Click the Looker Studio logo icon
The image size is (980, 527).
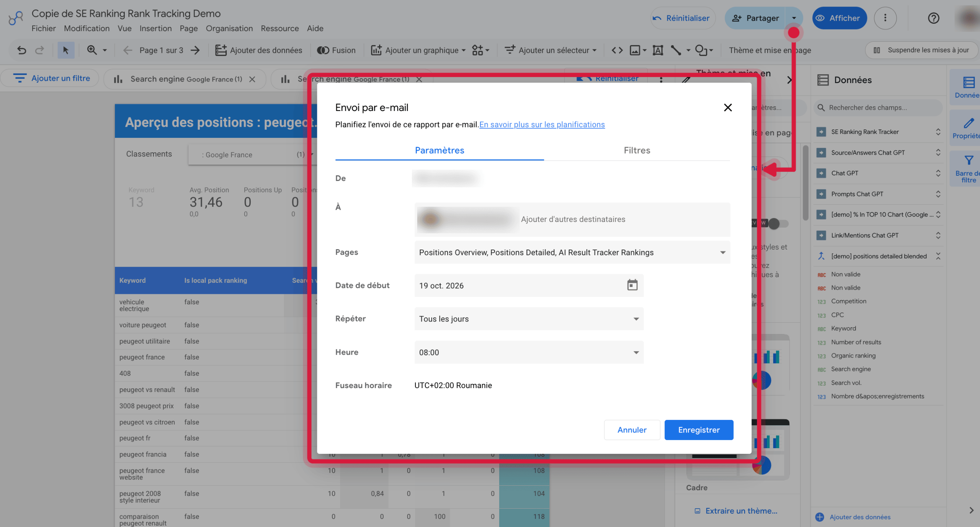click(16, 18)
